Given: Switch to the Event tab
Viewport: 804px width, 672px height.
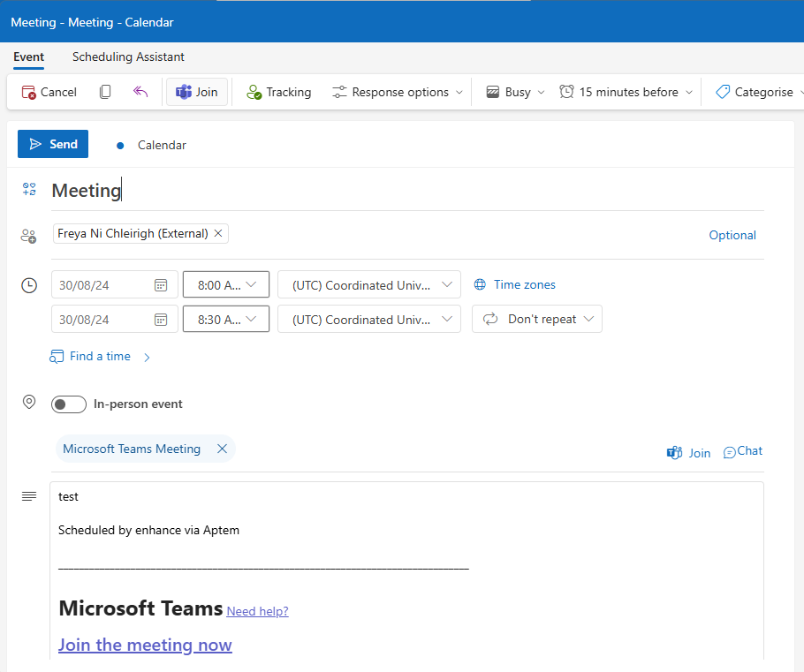Looking at the screenshot, I should (x=28, y=57).
